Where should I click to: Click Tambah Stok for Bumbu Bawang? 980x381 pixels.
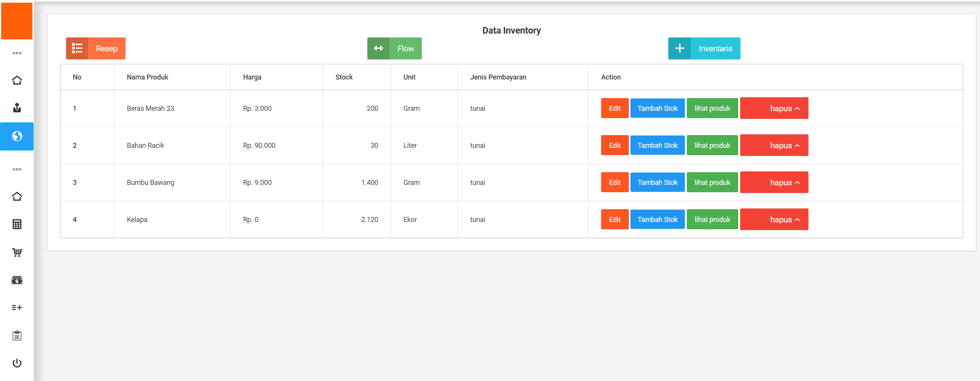[x=657, y=182]
